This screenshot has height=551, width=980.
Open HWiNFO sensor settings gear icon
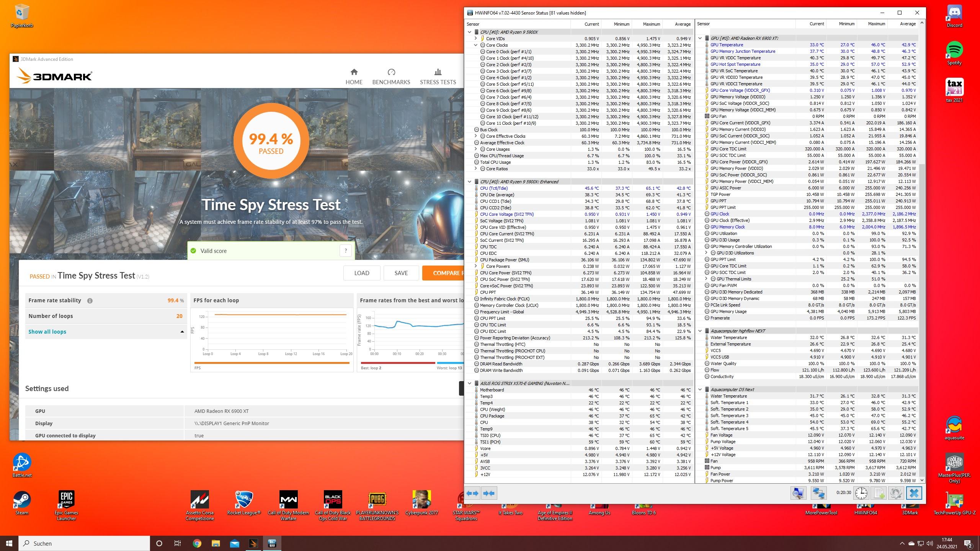[896, 493]
